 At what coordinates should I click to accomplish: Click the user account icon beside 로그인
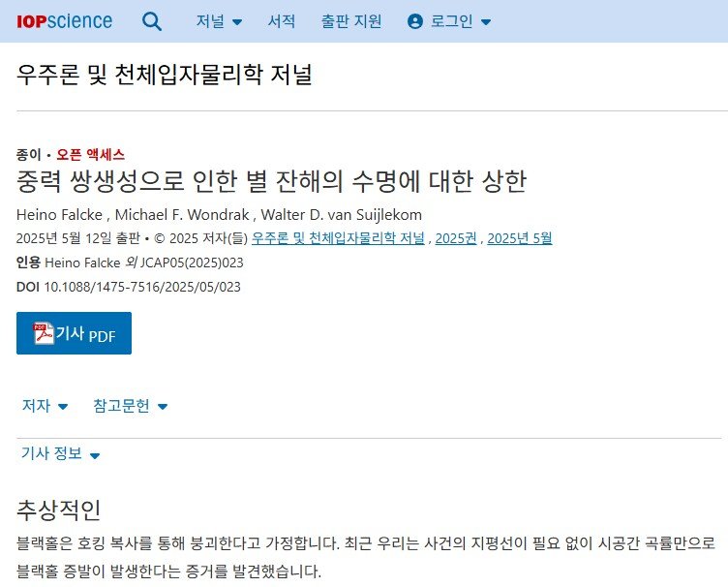(x=414, y=21)
